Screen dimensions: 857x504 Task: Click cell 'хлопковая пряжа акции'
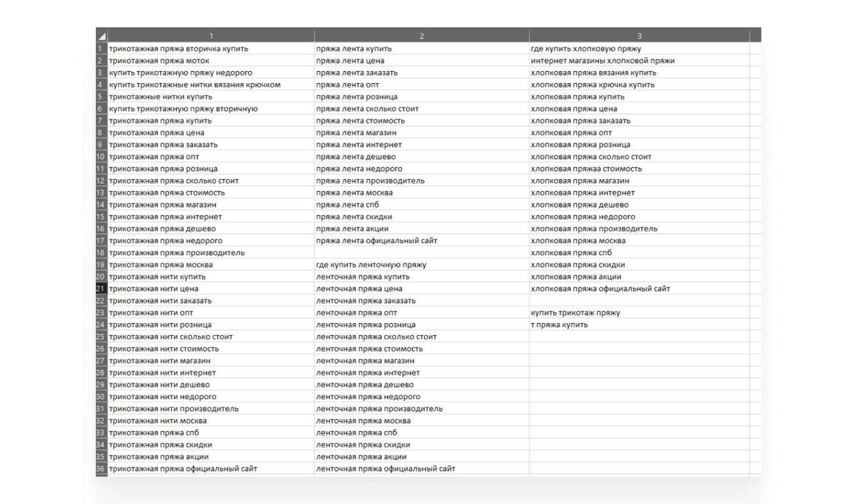point(639,277)
